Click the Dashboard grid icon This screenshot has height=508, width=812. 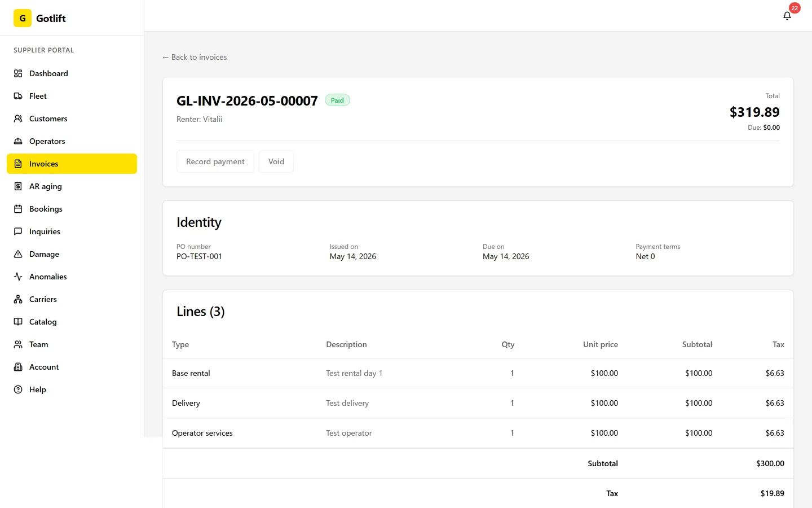[18, 73]
